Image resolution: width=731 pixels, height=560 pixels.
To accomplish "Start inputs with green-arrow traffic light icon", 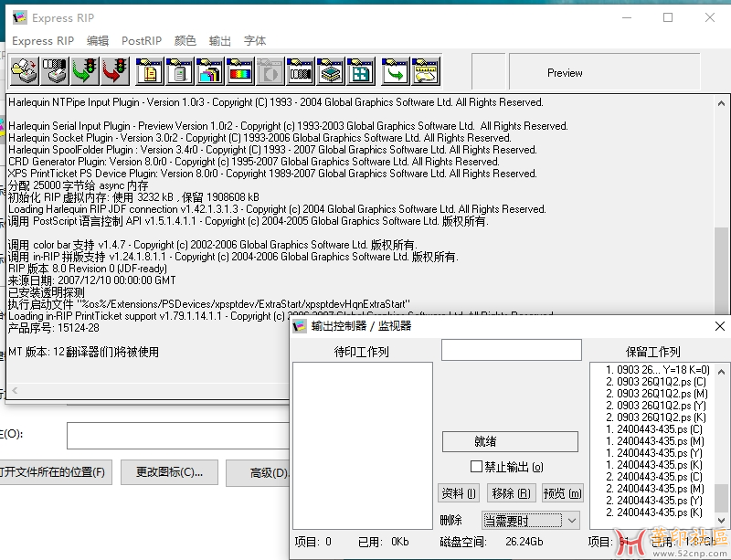I will coord(86,71).
